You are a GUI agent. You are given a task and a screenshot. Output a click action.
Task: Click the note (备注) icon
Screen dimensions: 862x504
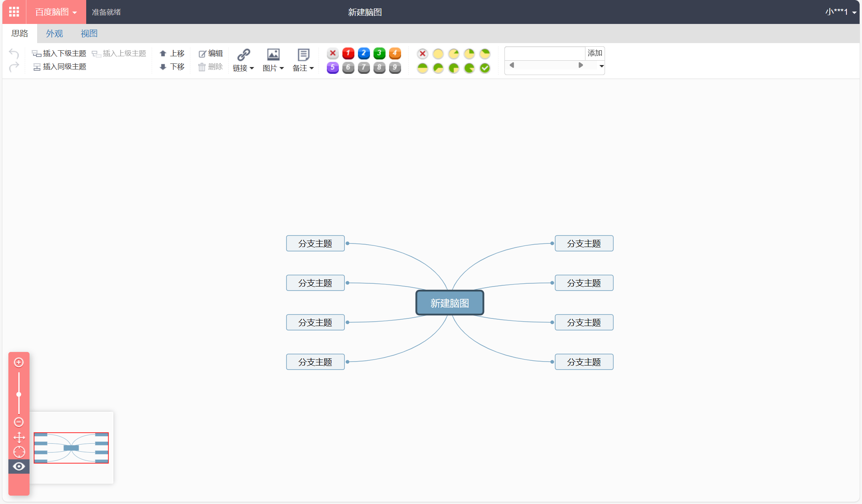point(303,54)
